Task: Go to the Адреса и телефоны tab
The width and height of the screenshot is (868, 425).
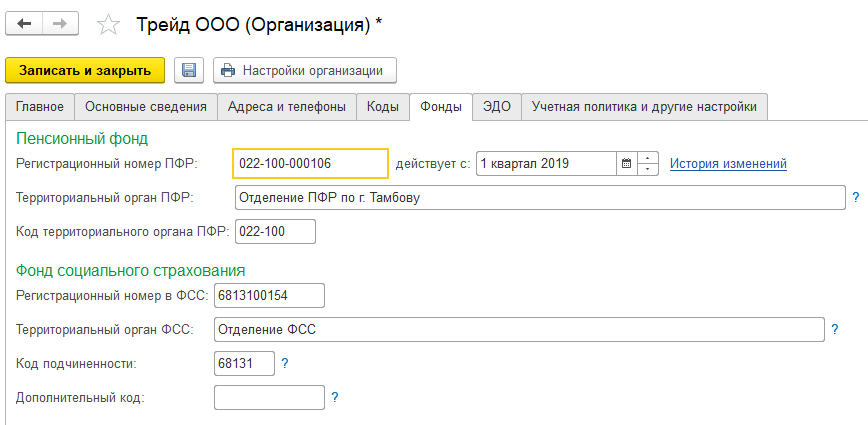Action: tap(287, 106)
